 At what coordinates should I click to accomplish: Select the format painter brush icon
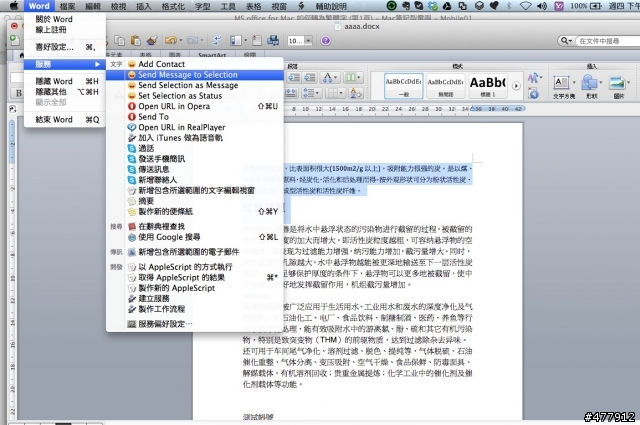(x=152, y=40)
